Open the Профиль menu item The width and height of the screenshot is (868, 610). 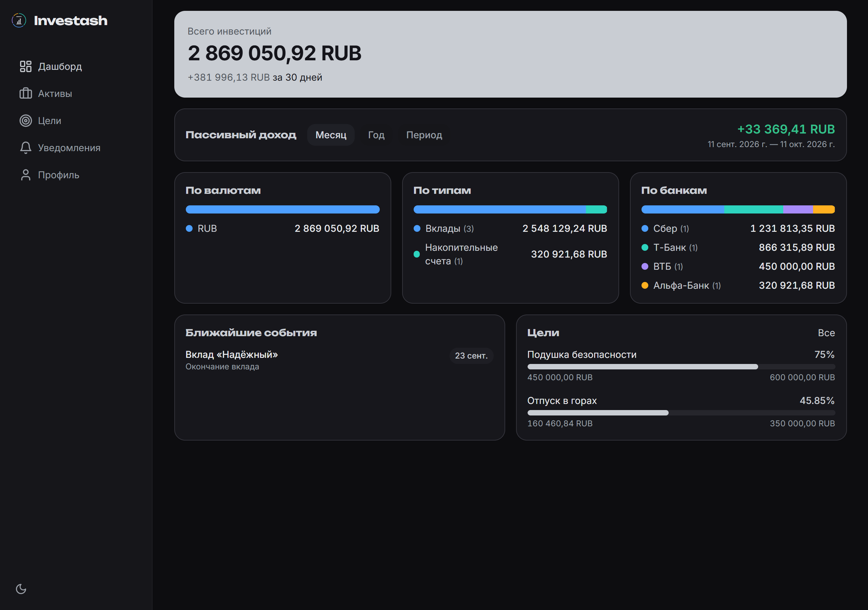[76, 175]
